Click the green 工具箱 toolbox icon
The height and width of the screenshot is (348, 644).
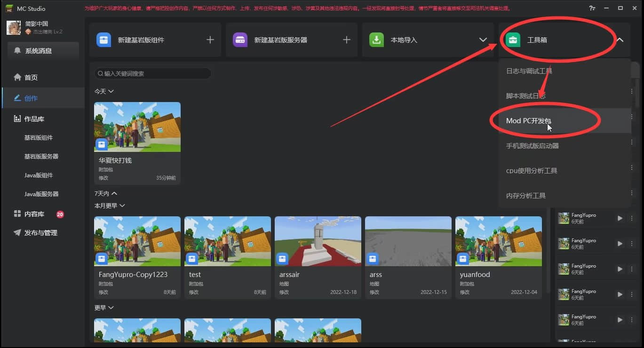pos(513,40)
